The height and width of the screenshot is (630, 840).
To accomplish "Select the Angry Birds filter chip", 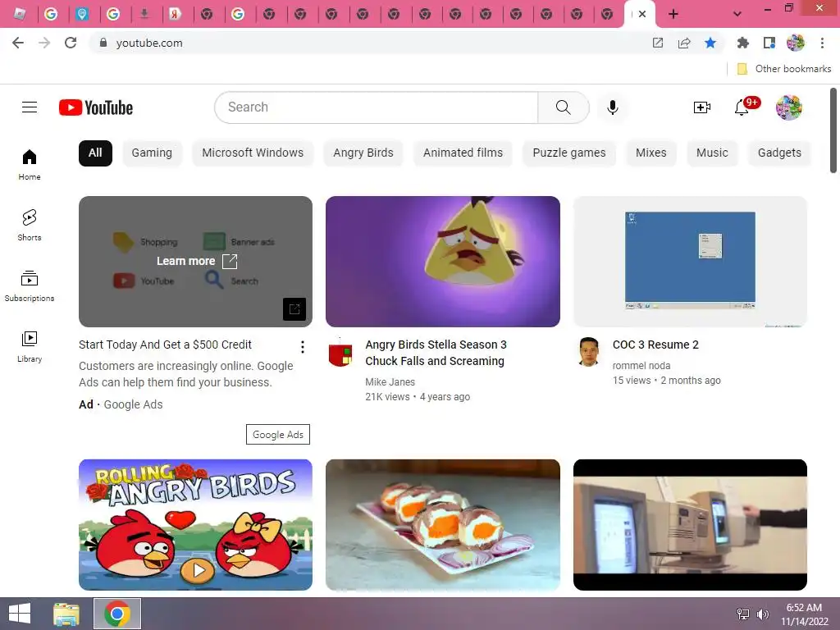I will click(363, 153).
